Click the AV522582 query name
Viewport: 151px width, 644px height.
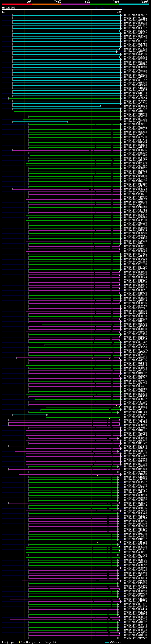click(x=9, y=8)
